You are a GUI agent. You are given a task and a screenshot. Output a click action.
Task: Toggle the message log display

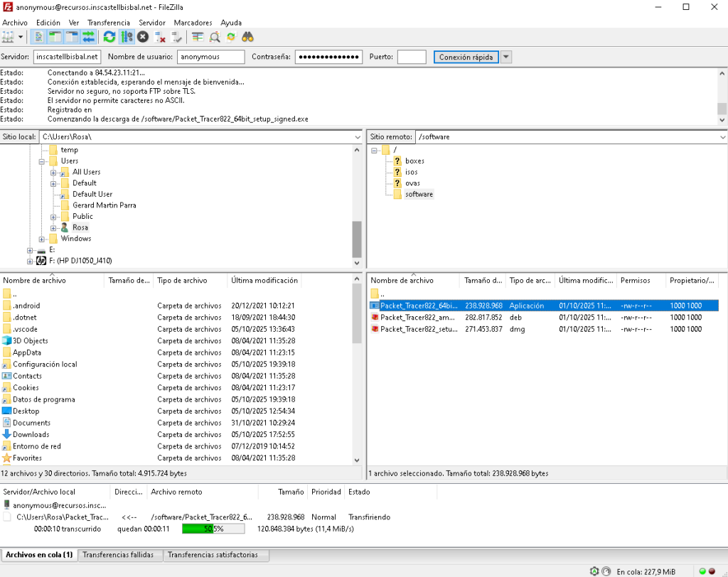click(38, 36)
